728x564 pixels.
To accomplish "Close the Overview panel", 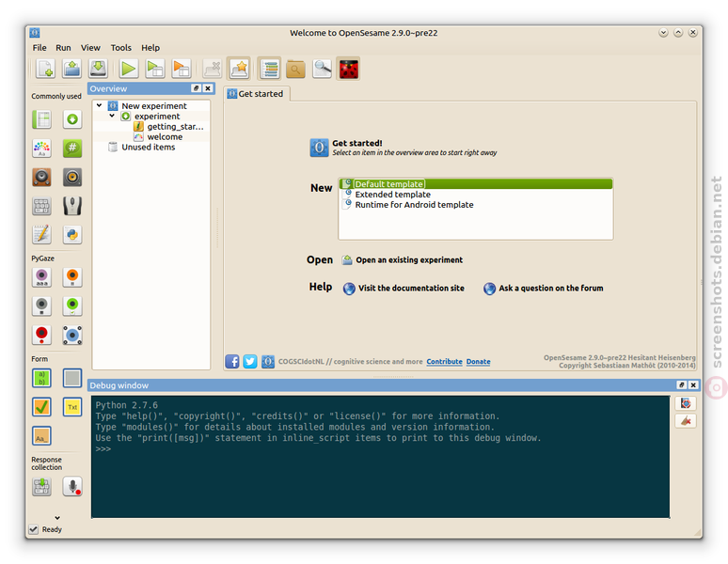I will point(208,88).
